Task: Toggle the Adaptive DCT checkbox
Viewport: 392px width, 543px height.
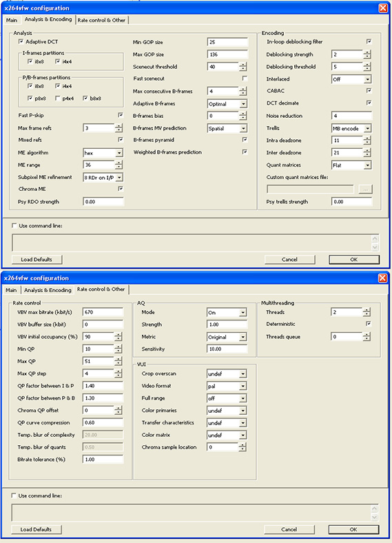Action: [21, 41]
